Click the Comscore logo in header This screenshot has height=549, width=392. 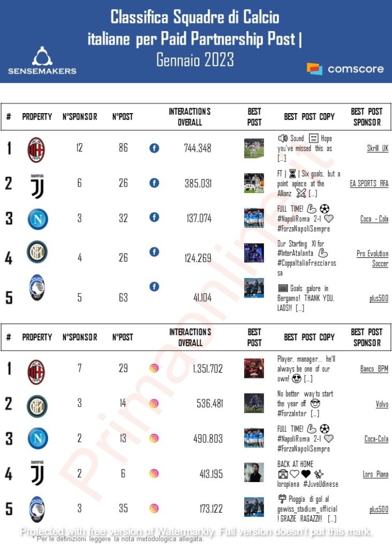345,69
